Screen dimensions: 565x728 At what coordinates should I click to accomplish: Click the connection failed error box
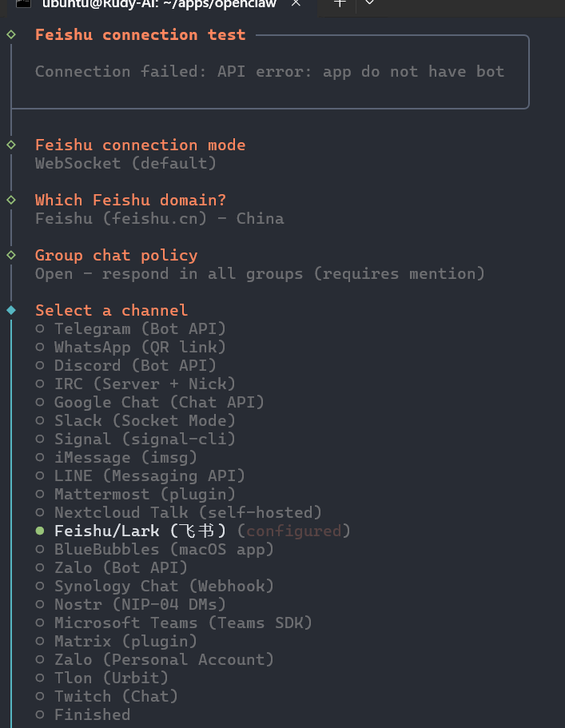[270, 71]
